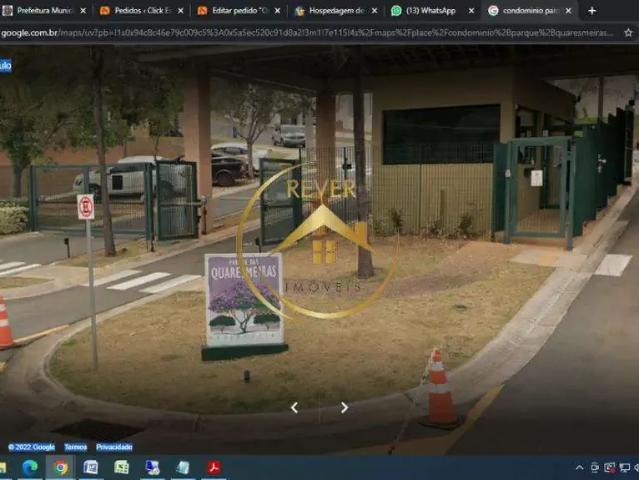Image resolution: width=639 pixels, height=480 pixels.
Task: Open the Termos link
Action: tap(76, 447)
